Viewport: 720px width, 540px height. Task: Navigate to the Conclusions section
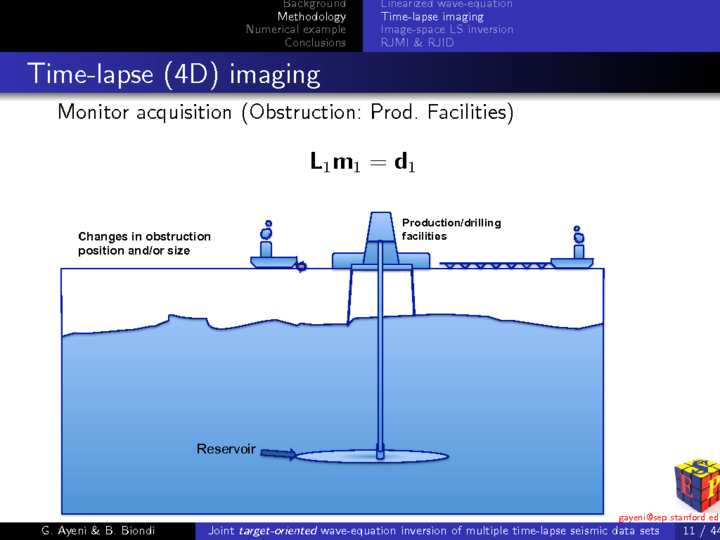coord(314,43)
